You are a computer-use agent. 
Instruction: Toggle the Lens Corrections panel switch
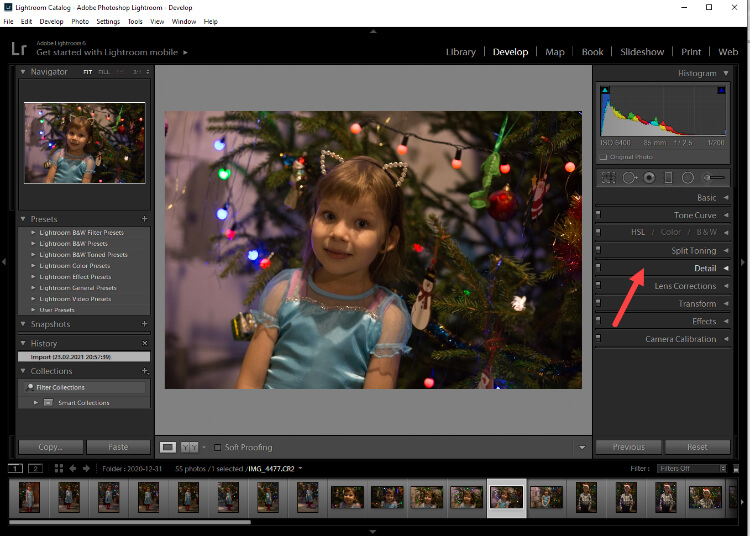pyautogui.click(x=598, y=285)
